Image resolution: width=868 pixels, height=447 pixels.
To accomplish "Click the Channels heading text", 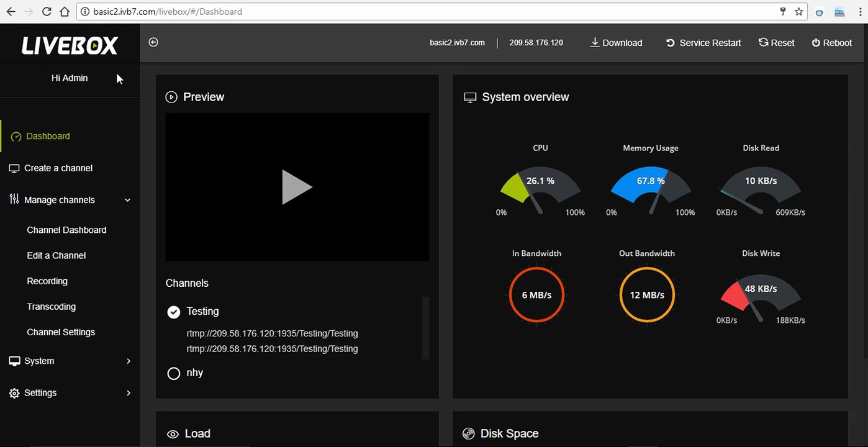I will pyautogui.click(x=187, y=283).
